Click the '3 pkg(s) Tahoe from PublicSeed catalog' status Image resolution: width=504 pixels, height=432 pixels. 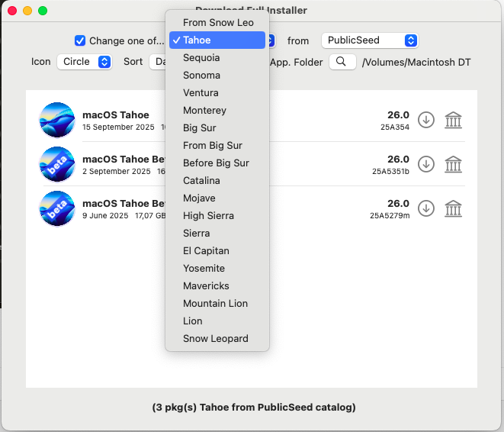[254, 408]
